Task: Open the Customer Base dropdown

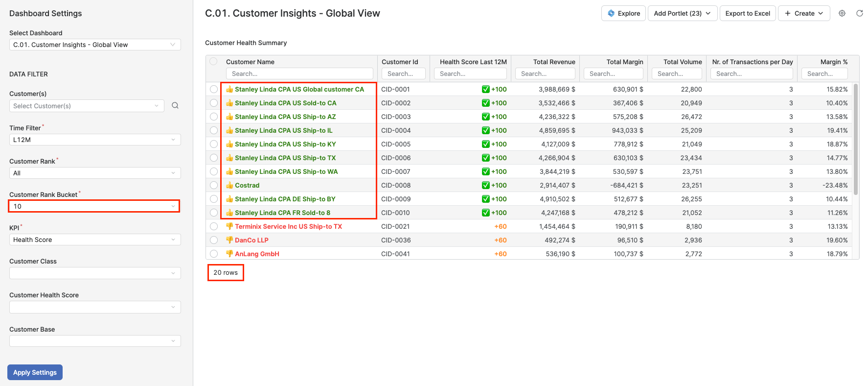Action: pyautogui.click(x=95, y=341)
